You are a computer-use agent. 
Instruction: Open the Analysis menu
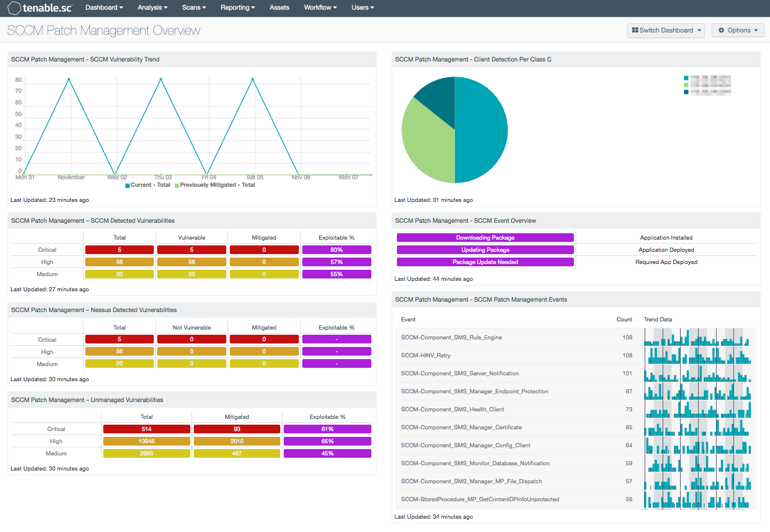(153, 8)
